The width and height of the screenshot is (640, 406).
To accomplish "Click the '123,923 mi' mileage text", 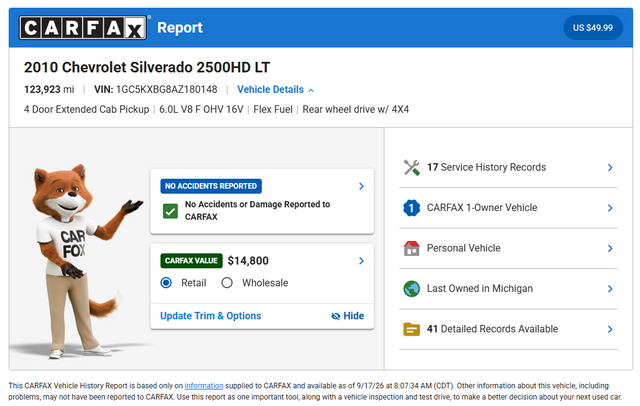I will [49, 89].
